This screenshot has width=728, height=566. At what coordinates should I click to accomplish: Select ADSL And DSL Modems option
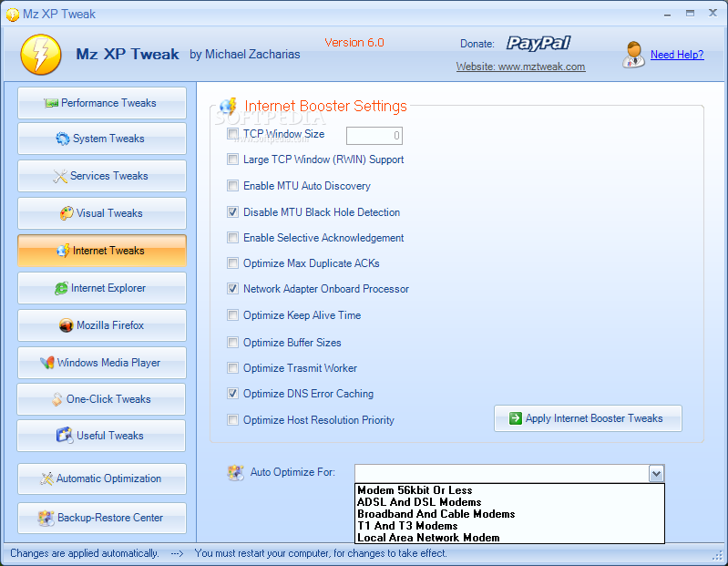(x=510, y=502)
